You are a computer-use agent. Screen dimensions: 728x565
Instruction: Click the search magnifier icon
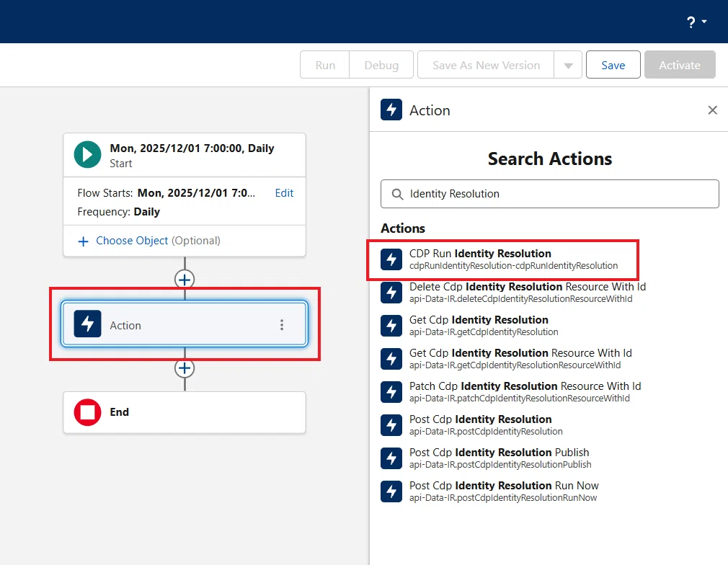coord(397,194)
